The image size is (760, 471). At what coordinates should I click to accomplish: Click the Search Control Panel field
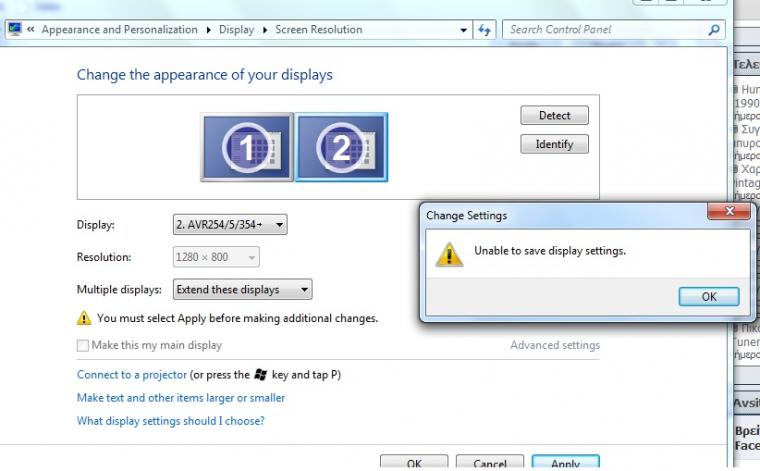pyautogui.click(x=605, y=30)
